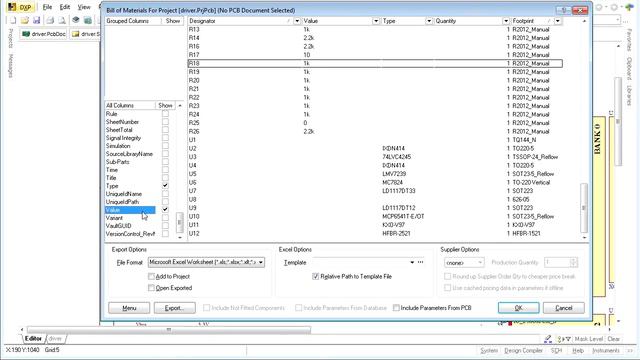Open the Type column filter dropdown

tap(429, 21)
